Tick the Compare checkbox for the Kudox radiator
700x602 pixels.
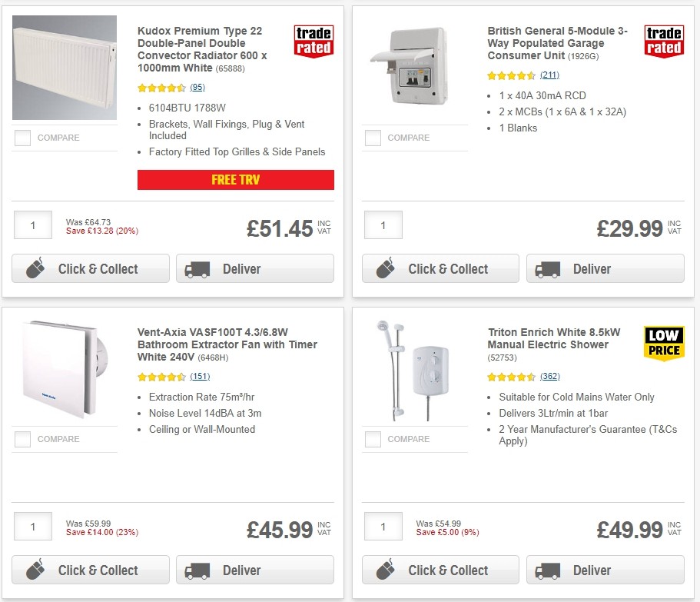pos(22,138)
